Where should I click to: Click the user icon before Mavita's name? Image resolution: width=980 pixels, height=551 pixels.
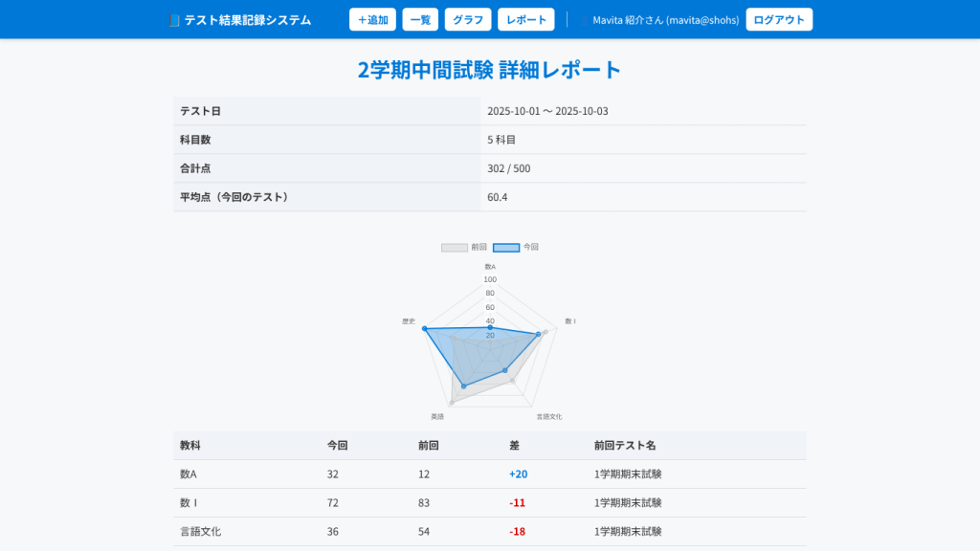point(585,20)
